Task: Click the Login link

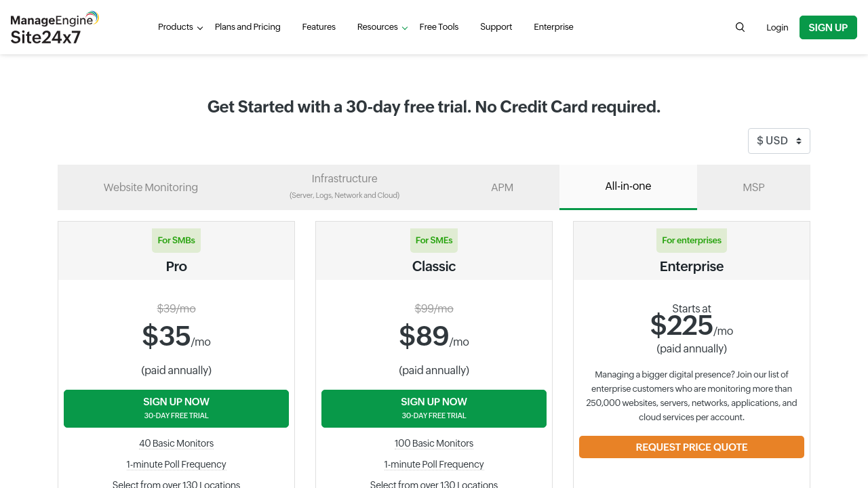Action: coord(777,28)
